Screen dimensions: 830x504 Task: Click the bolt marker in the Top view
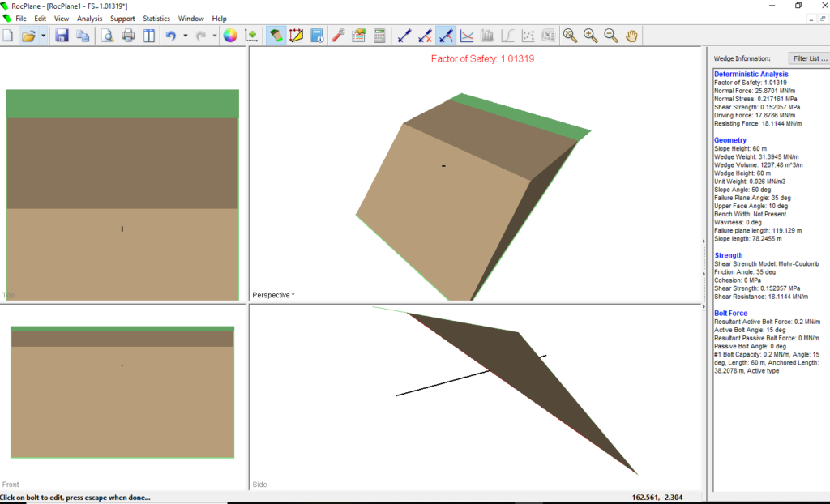pos(122,229)
